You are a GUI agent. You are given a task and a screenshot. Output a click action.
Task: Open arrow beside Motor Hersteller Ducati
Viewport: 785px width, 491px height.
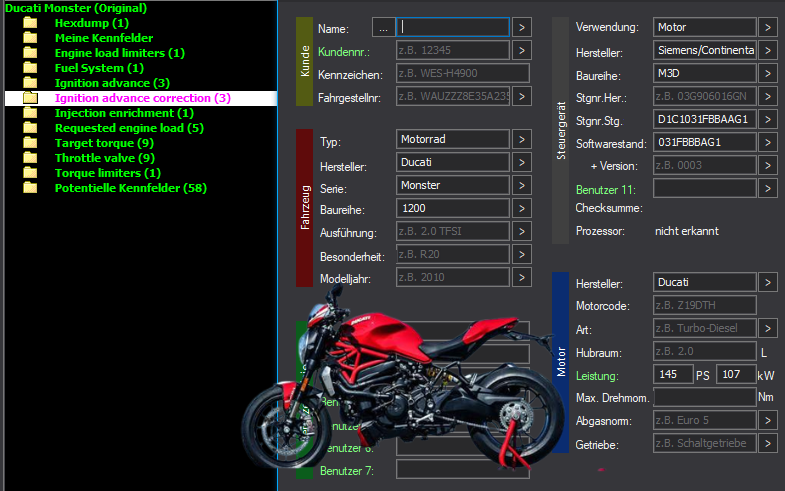coord(767,282)
